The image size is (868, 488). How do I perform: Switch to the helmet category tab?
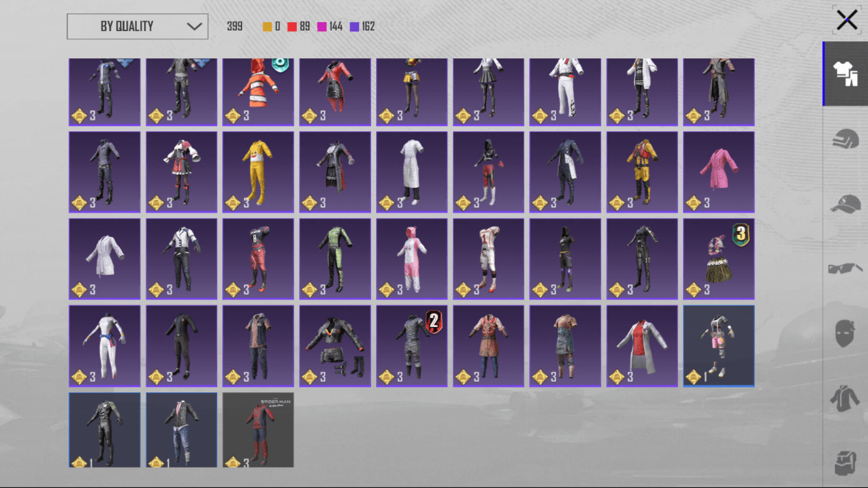[845, 139]
